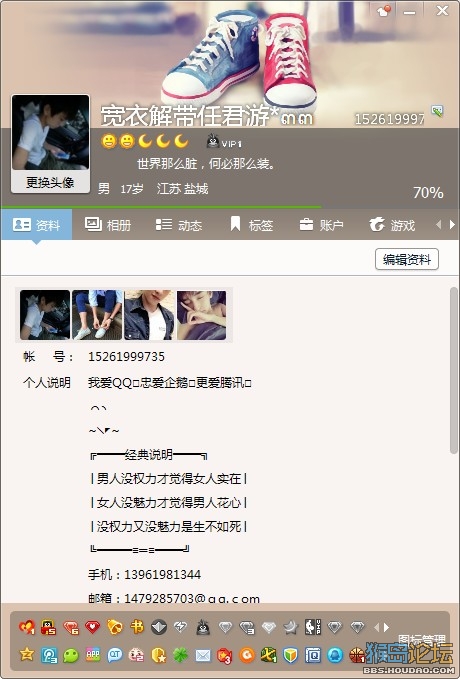The width and height of the screenshot is (460, 679).
Task: Click 更换头像 to change avatar
Action: point(50,182)
